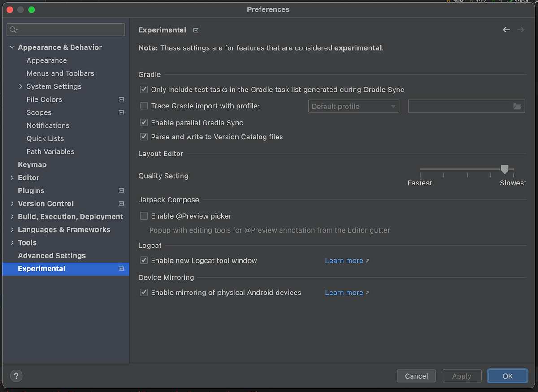Click the forward navigation arrow

(521, 30)
